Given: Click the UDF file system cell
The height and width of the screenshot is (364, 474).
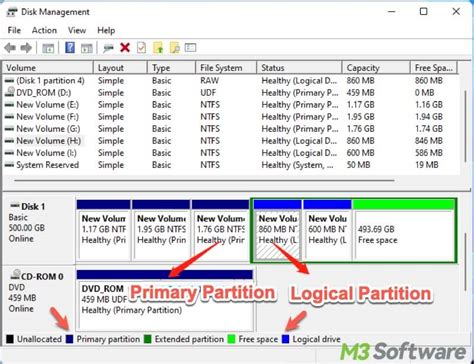Looking at the screenshot, I should pos(208,93).
